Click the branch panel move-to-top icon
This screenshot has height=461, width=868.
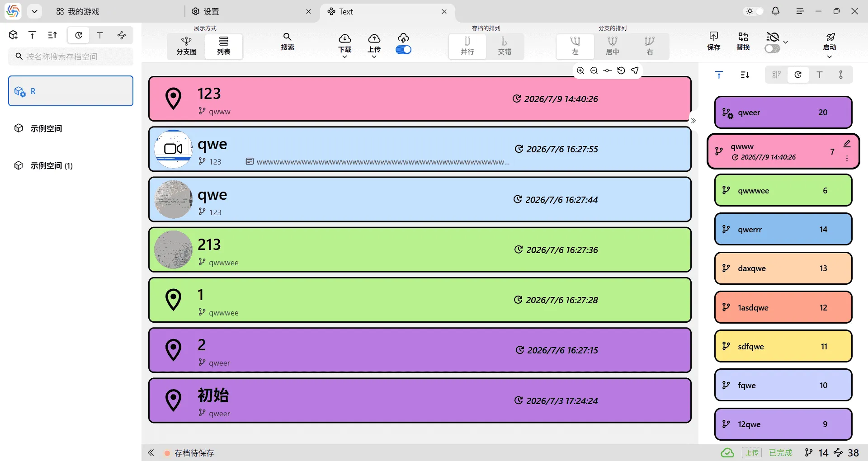[x=719, y=75]
